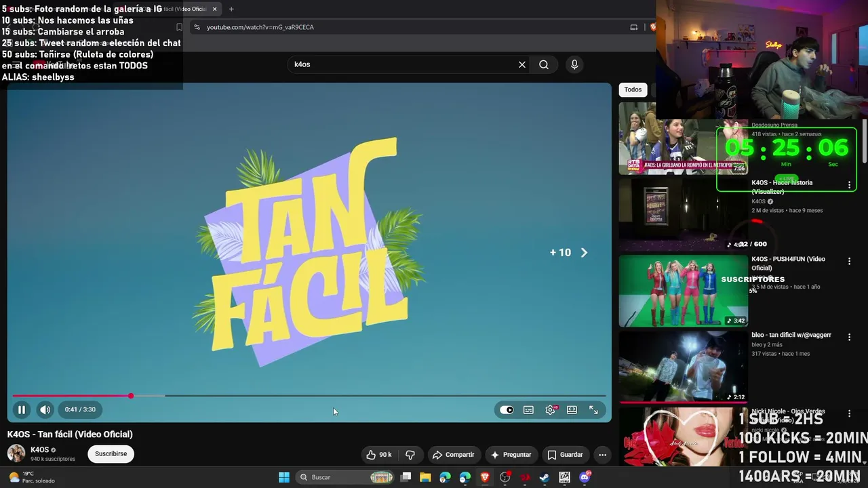This screenshot has width=868, height=488.
Task: Open the Hacer historia visualizer thumbnail
Action: [x=683, y=214]
